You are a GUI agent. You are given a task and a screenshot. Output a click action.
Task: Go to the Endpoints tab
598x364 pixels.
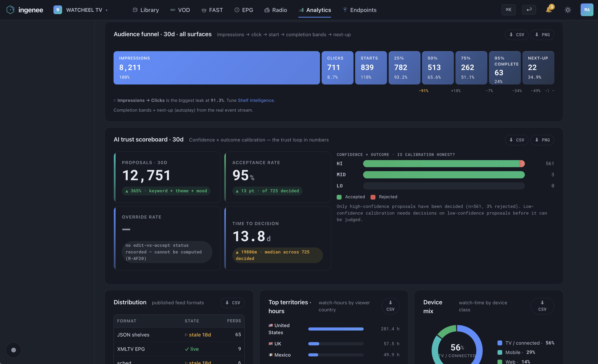359,10
